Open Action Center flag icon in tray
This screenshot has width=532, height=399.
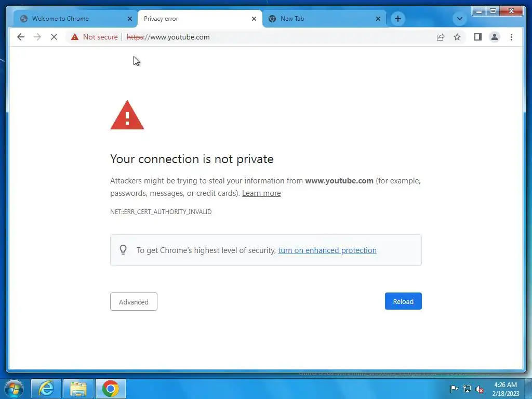point(454,389)
